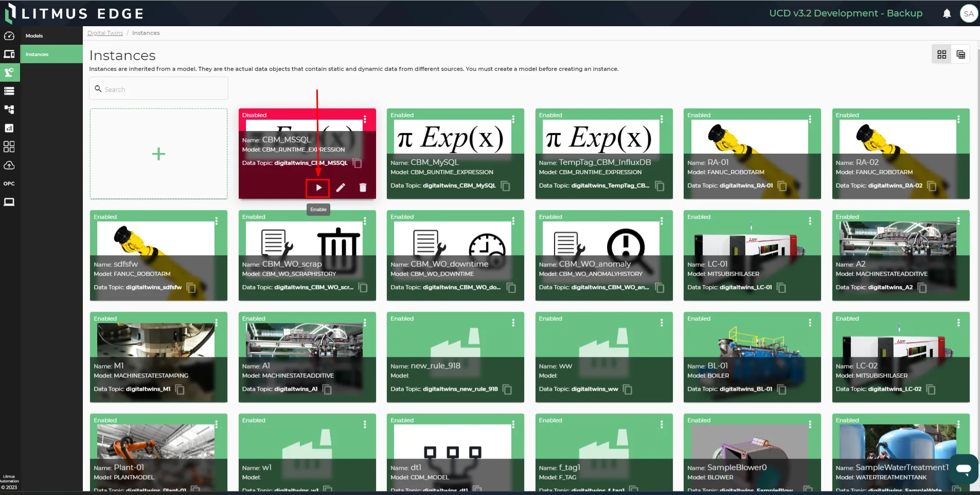Switch to table list view
The height and width of the screenshot is (495, 980).
click(960, 54)
